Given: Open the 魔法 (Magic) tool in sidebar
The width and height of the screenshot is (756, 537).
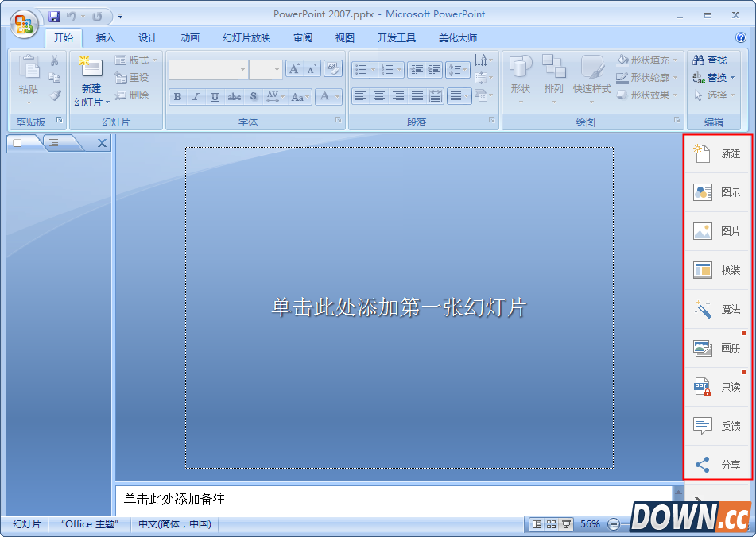Looking at the screenshot, I should click(x=716, y=309).
